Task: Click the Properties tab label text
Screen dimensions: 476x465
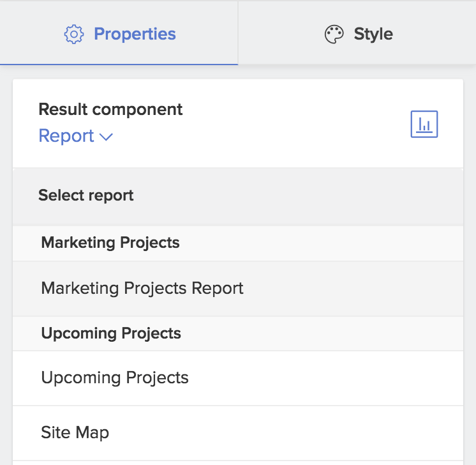Action: (x=135, y=34)
